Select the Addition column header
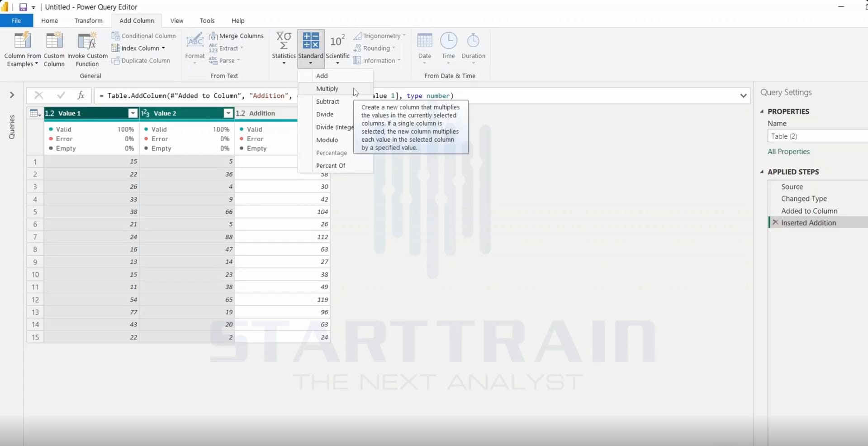Viewport: 868px width, 446px height. coord(266,113)
